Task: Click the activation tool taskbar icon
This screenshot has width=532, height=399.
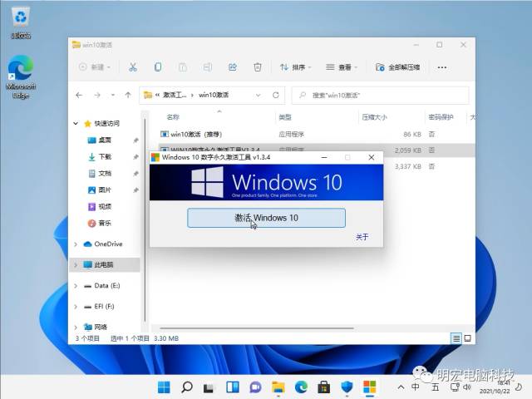Action: coord(369,387)
